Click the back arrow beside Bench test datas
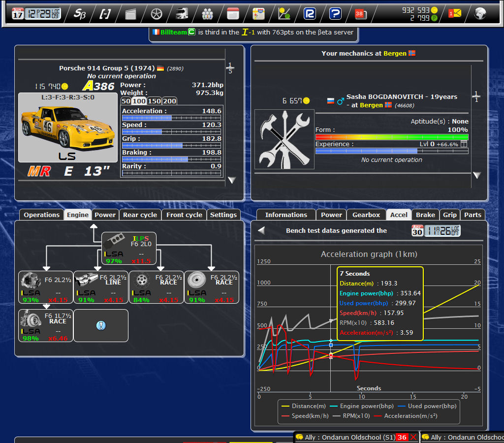 tap(262, 230)
